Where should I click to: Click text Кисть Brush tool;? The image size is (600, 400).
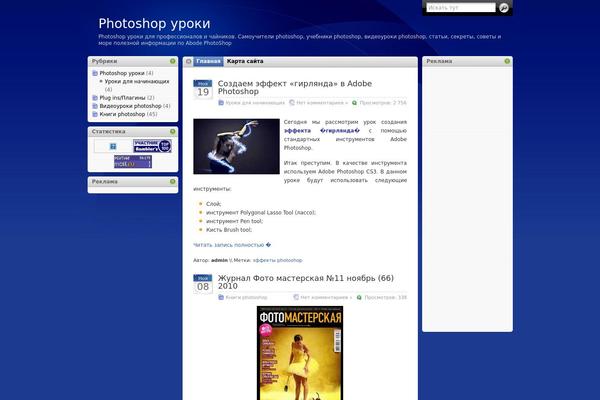pos(229,230)
